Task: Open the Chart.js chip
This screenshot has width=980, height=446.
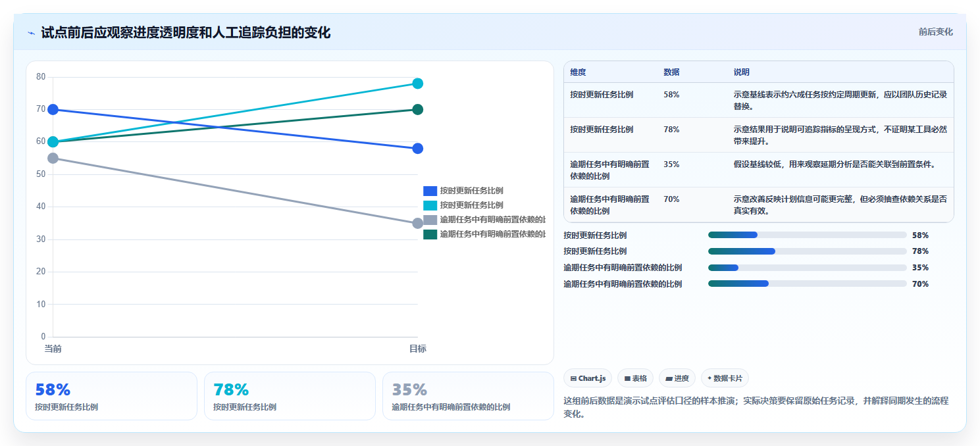Action: [588, 378]
